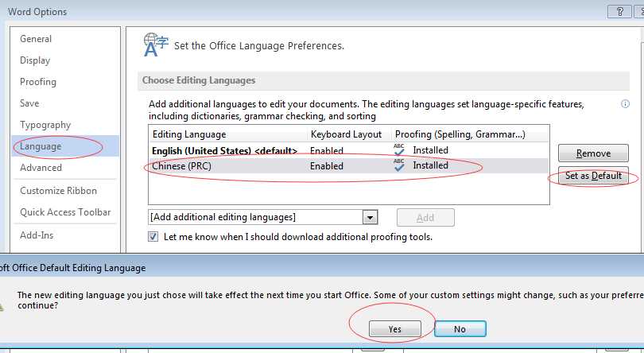Open the Add-Ins category
Screen dimensions: 644x353
click(x=37, y=235)
